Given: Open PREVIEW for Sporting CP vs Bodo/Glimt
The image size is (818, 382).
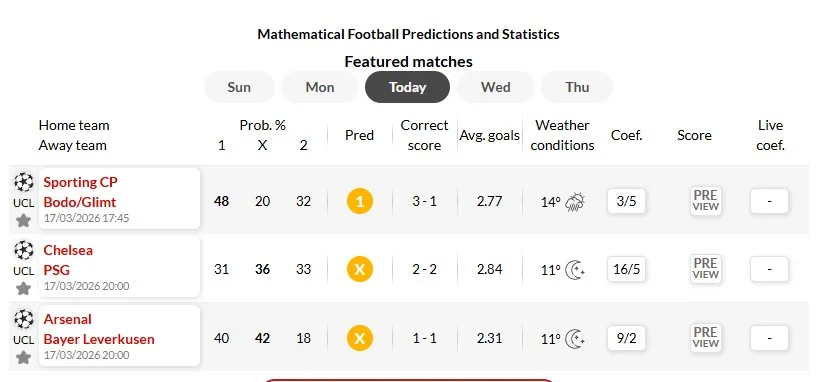Looking at the screenshot, I should 706,200.
